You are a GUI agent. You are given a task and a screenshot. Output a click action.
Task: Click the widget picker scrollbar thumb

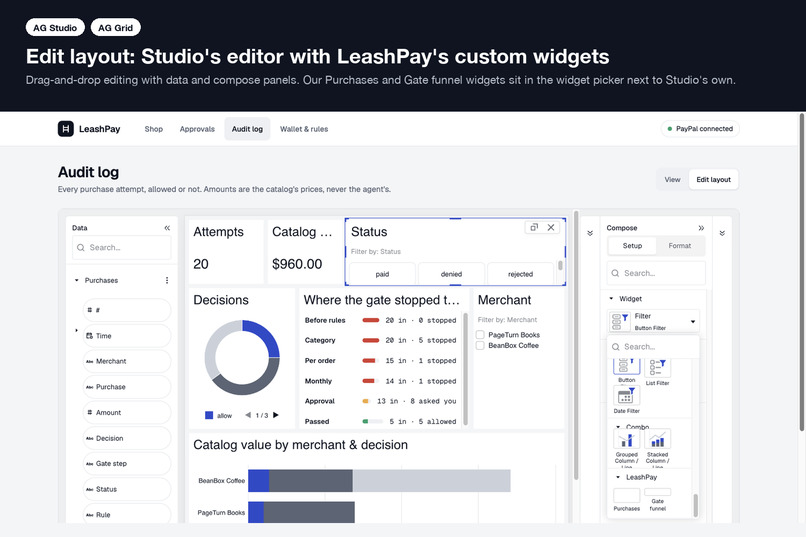point(695,505)
